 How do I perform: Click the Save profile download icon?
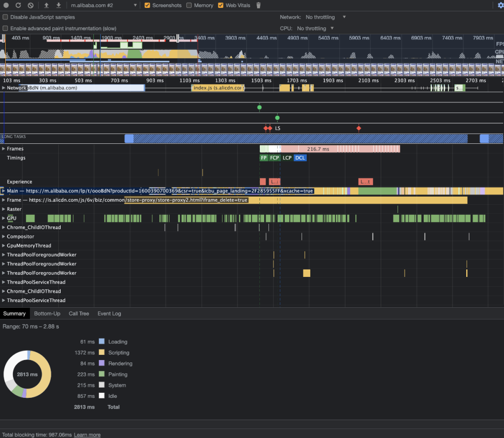pyautogui.click(x=58, y=5)
